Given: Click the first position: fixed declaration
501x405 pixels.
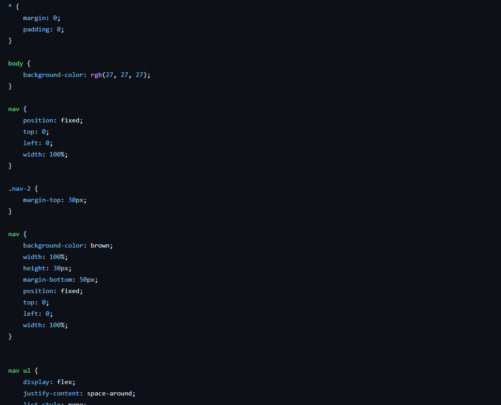Looking at the screenshot, I should (x=53, y=120).
